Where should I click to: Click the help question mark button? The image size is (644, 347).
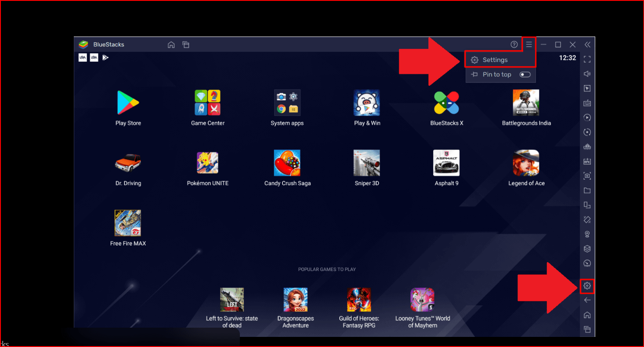pos(514,44)
